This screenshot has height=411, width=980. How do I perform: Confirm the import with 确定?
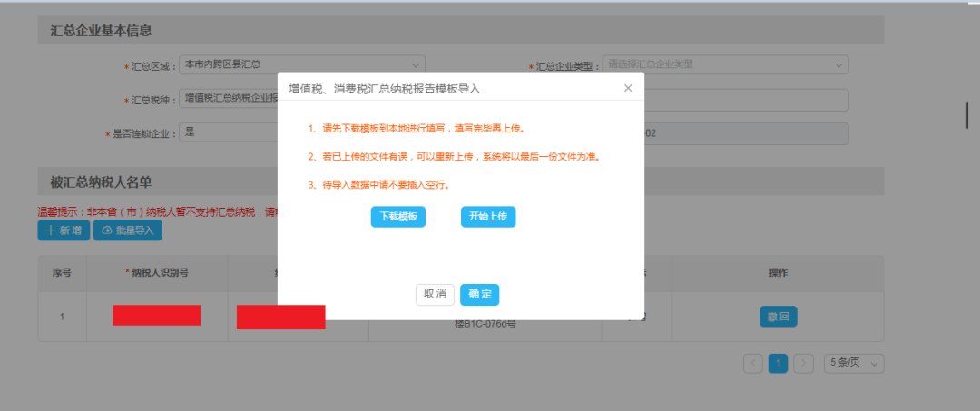(x=479, y=294)
